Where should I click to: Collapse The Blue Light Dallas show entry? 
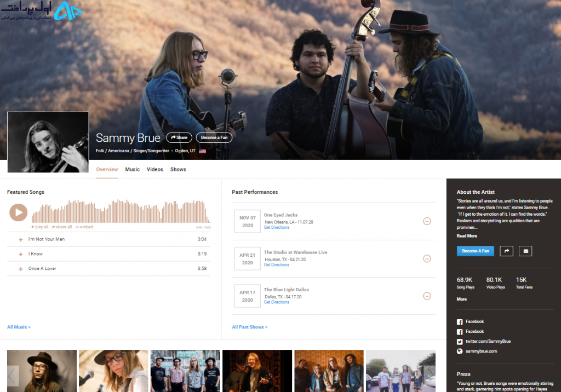427,296
